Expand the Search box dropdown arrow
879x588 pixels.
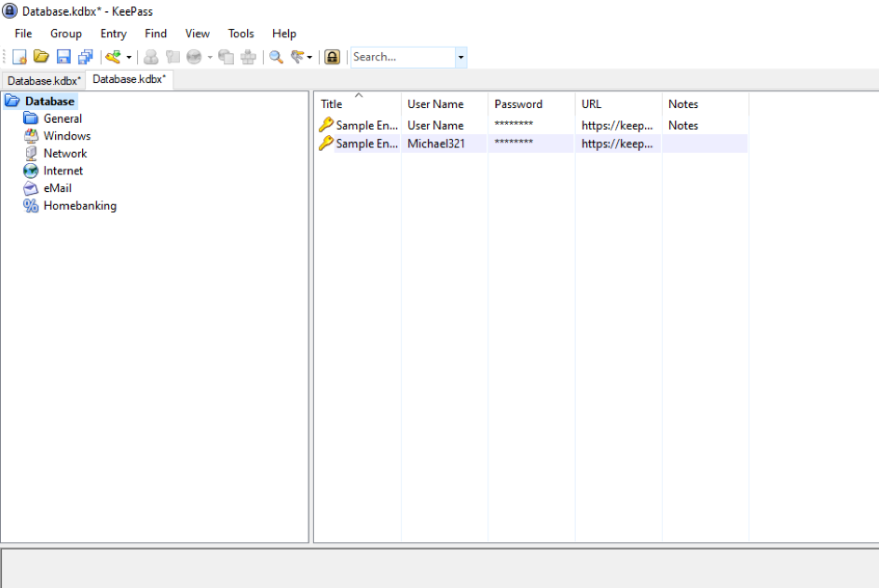(460, 57)
